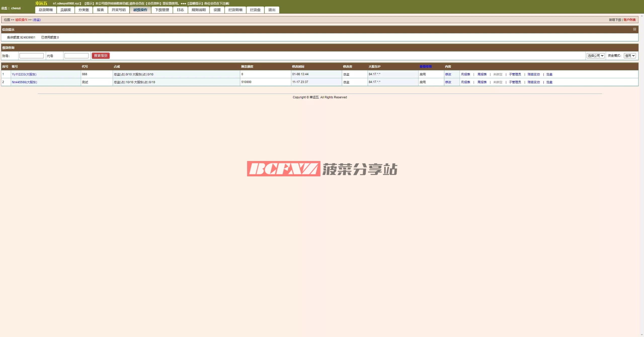Click 修改 for the Yy112233 row
This screenshot has width=644, height=337.
(x=448, y=74)
